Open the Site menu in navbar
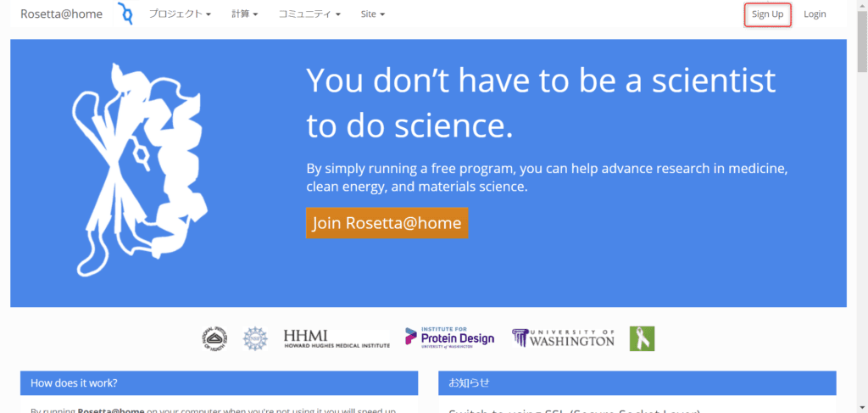 point(372,14)
